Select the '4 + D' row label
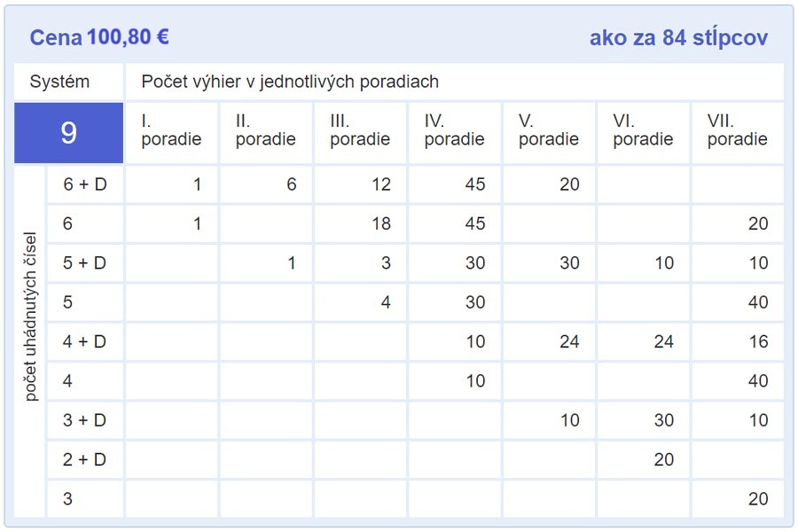The height and width of the screenshot is (532, 798). 84,341
